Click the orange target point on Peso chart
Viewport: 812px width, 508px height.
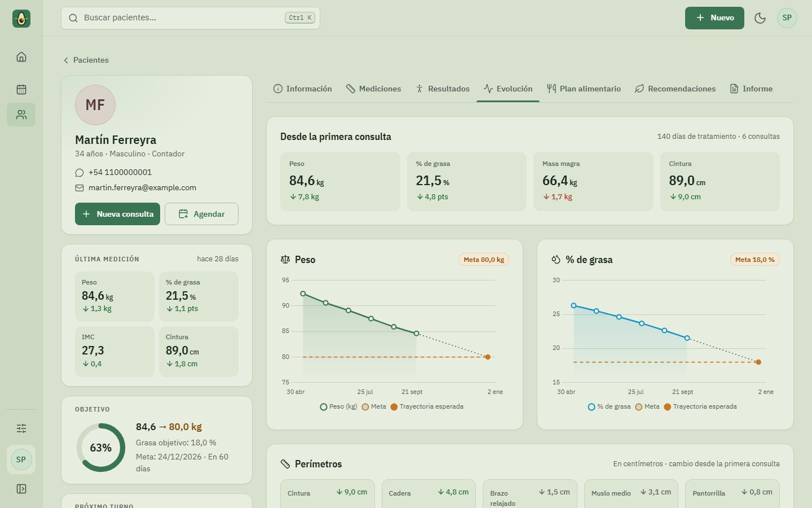click(x=488, y=357)
